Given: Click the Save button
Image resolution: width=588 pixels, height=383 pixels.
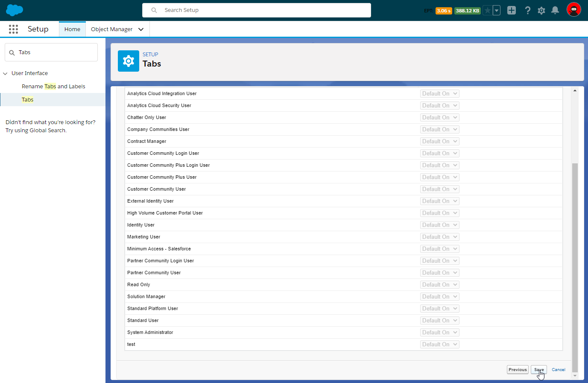Looking at the screenshot, I should pos(539,370).
